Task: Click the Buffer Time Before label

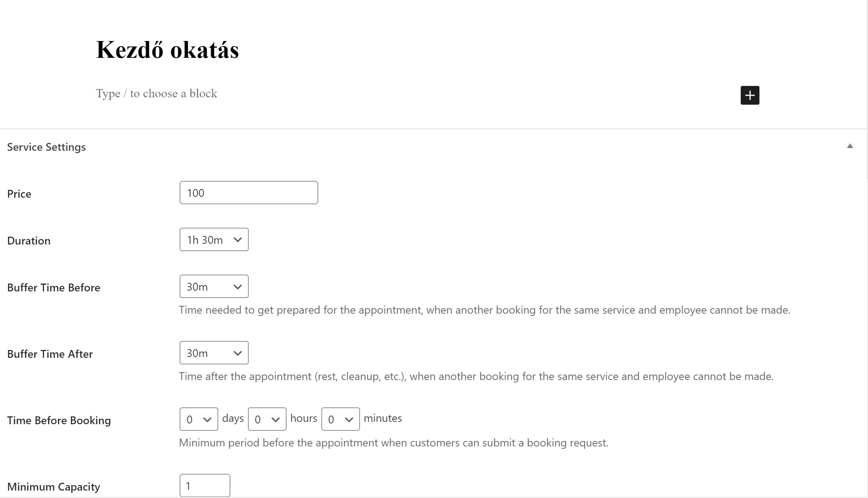Action: click(54, 287)
